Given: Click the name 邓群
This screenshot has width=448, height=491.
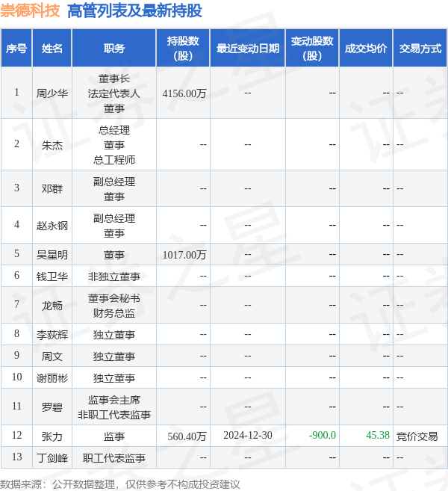Looking at the screenshot, I should click(52, 188).
